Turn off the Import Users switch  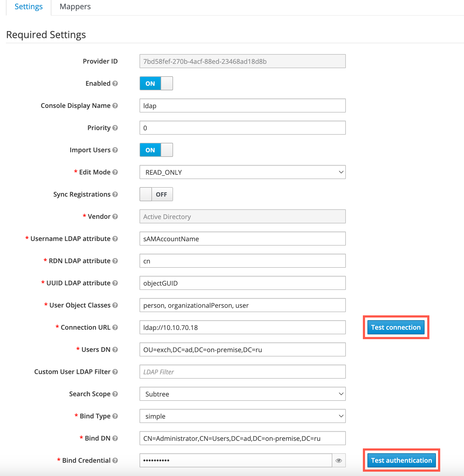[x=156, y=150]
